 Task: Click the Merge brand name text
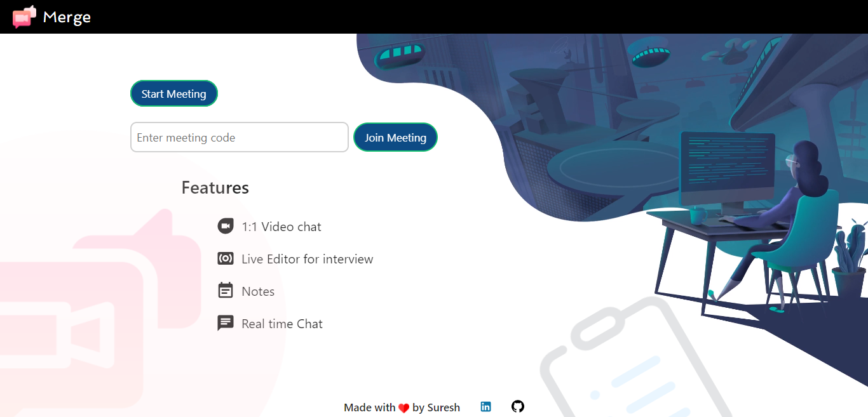pyautogui.click(x=67, y=17)
